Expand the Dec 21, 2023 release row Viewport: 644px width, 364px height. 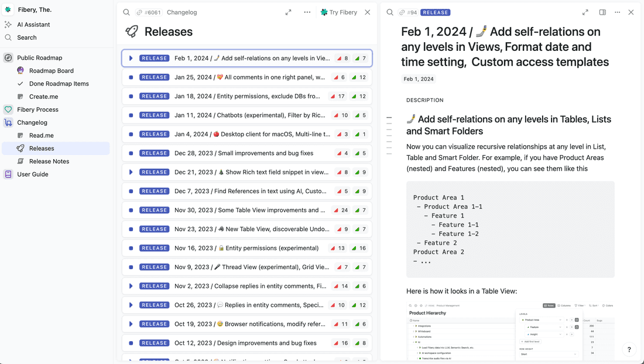pyautogui.click(x=131, y=172)
